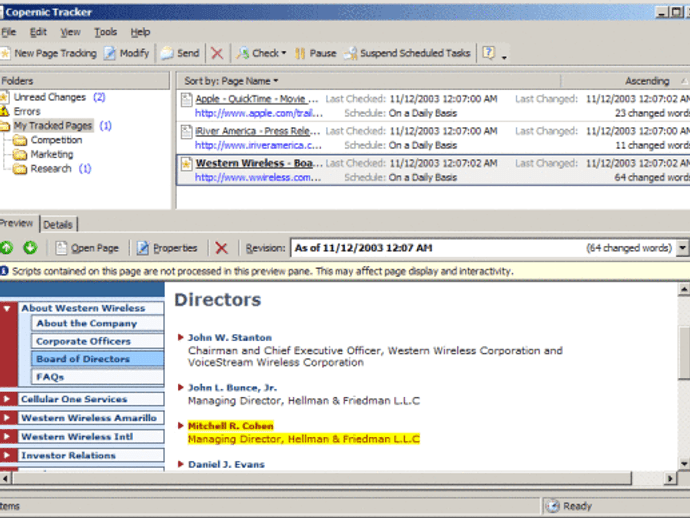This screenshot has width=690, height=518.
Task: Click Suspend Scheduled Tasks button
Action: 407,53
